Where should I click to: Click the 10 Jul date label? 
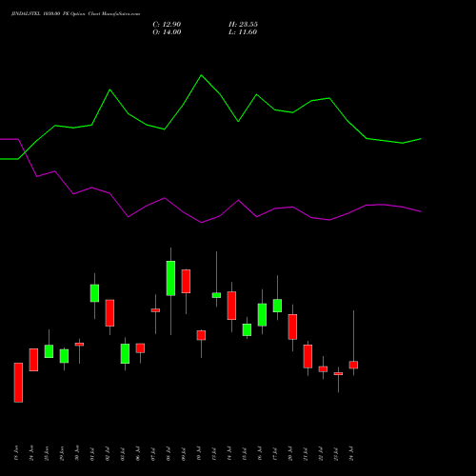coord(199,453)
